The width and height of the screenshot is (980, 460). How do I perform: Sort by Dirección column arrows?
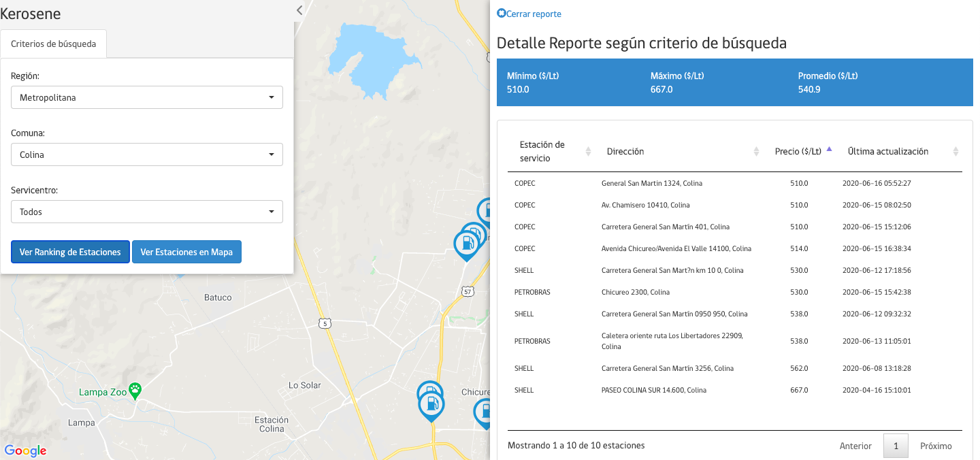click(x=756, y=152)
